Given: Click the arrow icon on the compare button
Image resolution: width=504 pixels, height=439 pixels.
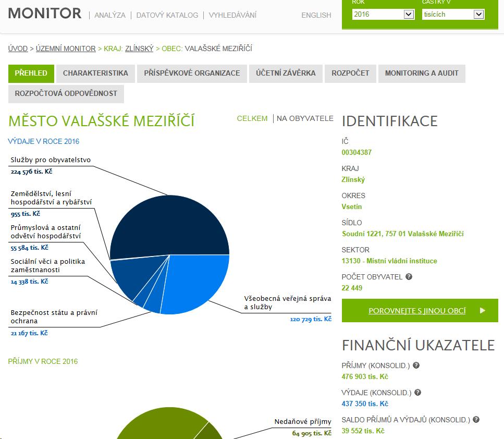Looking at the screenshot, I should click(x=483, y=310).
